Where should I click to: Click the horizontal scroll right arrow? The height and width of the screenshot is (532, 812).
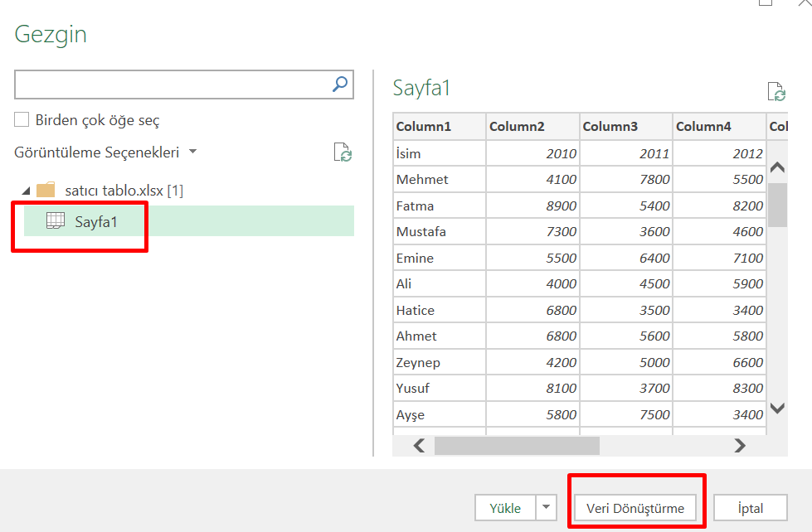point(740,446)
